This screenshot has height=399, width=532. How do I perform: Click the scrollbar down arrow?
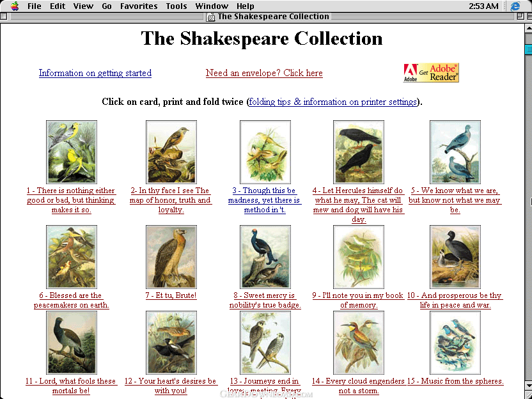coord(528,386)
